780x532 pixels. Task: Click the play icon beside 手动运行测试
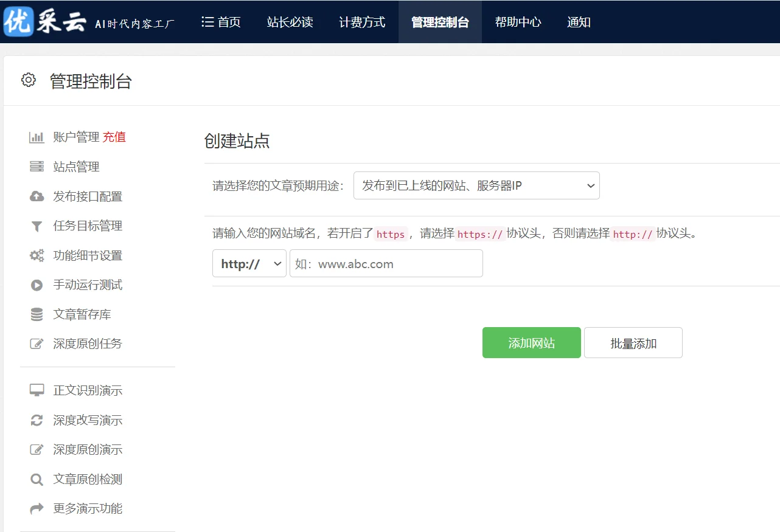(37, 285)
